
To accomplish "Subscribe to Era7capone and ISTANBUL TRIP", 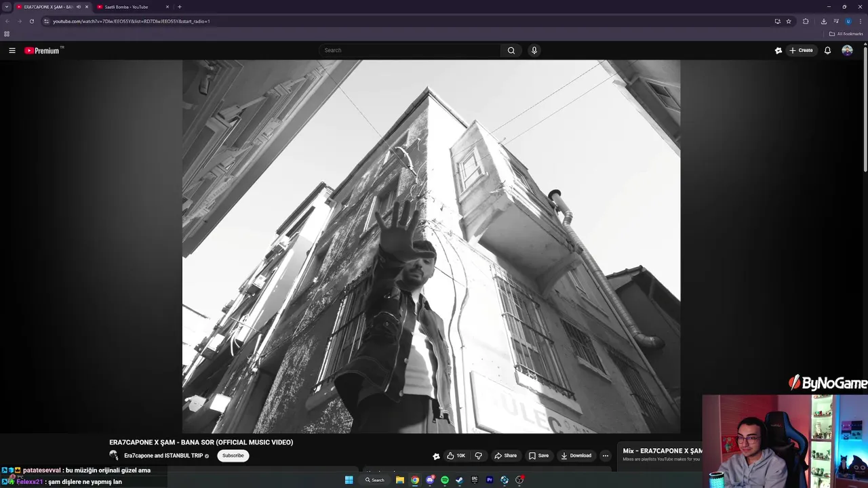I will click(x=233, y=455).
